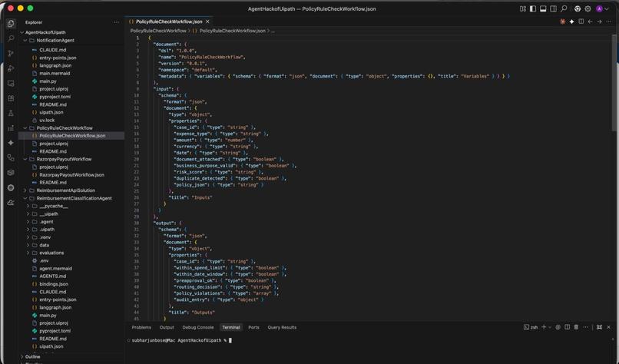Viewport: 619px width, 364px height.
Task: Switch to the Output tab
Action: tap(167, 327)
